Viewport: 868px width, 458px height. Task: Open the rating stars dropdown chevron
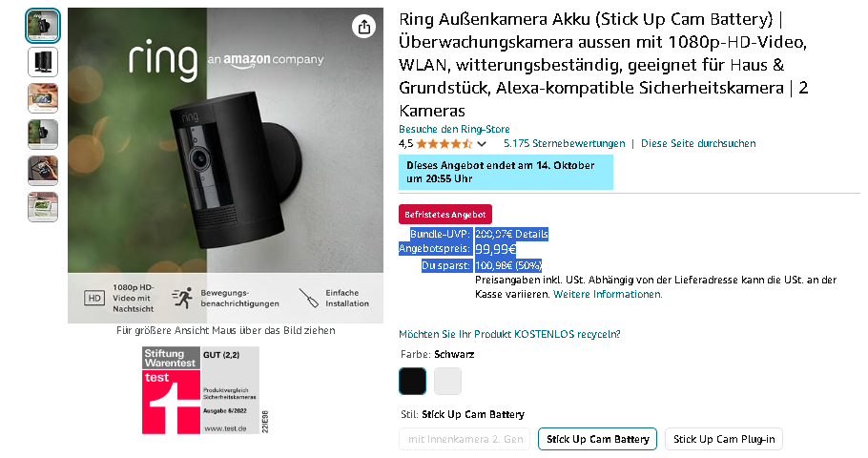coord(482,144)
